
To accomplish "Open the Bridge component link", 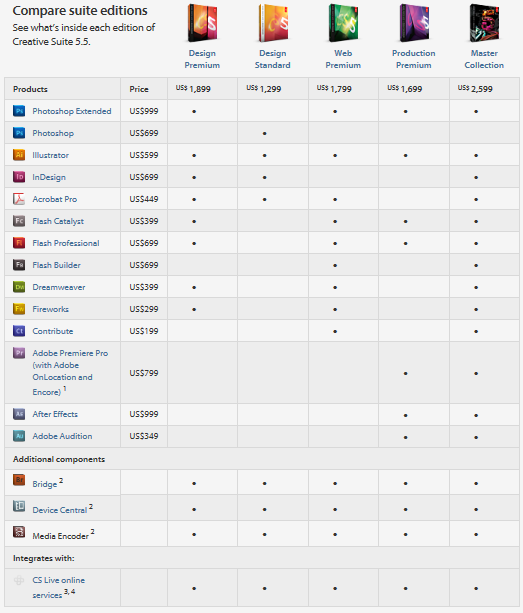I will click(x=45, y=484).
